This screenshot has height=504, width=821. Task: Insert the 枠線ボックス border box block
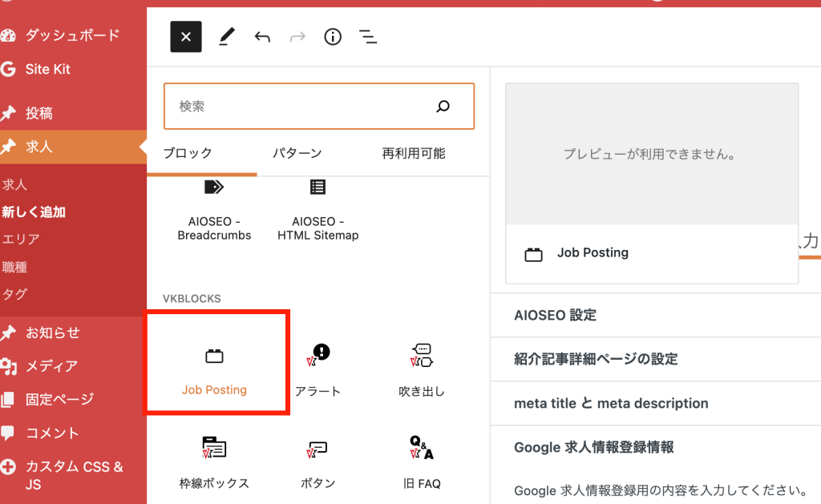pyautogui.click(x=214, y=462)
